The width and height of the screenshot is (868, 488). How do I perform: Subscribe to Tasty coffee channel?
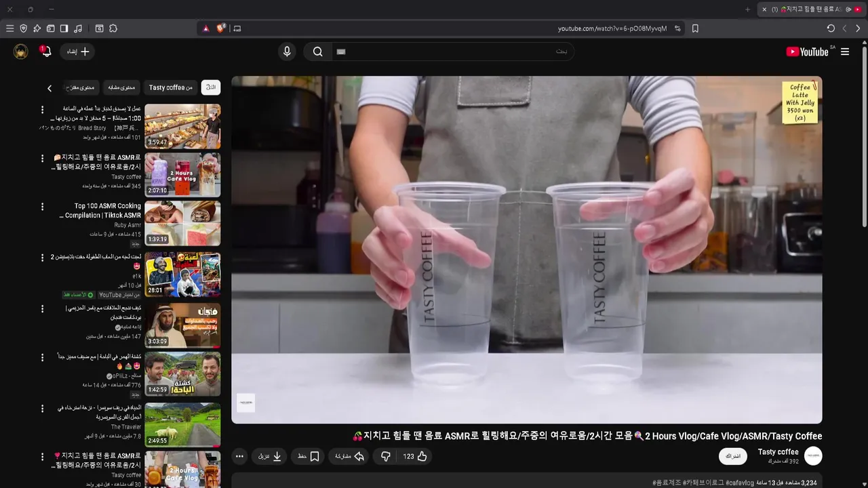pos(733,456)
